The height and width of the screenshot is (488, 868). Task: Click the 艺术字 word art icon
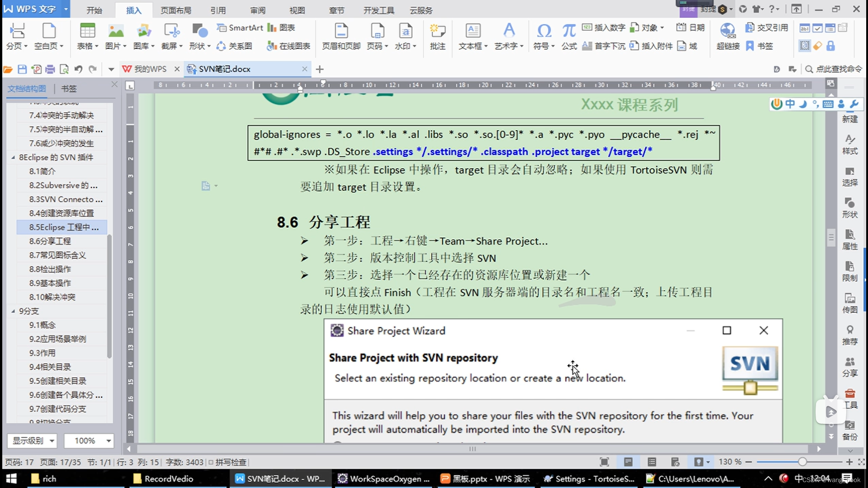(509, 31)
